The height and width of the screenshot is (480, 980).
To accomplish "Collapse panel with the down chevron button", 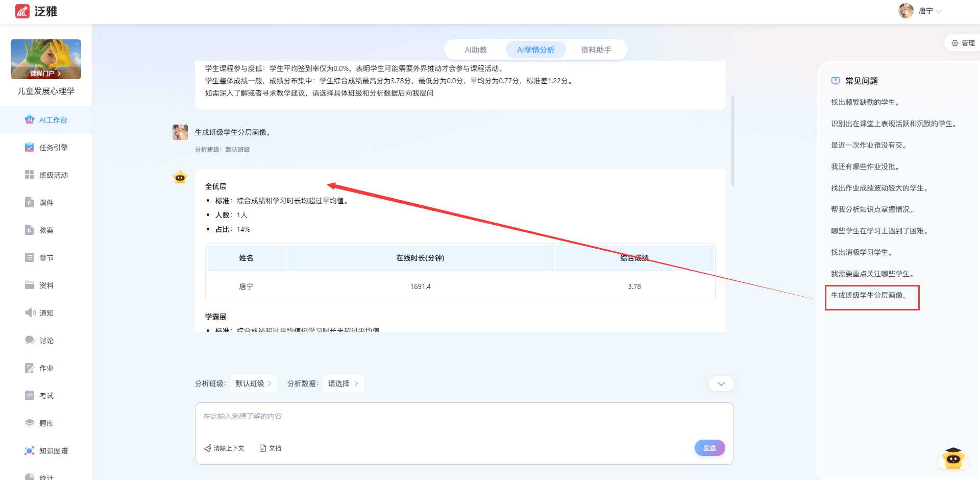I will coord(721,383).
